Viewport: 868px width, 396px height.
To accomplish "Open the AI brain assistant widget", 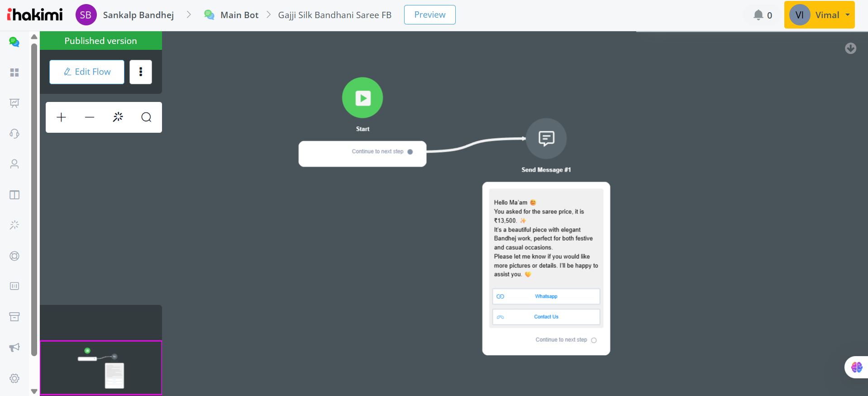I will pyautogui.click(x=857, y=367).
